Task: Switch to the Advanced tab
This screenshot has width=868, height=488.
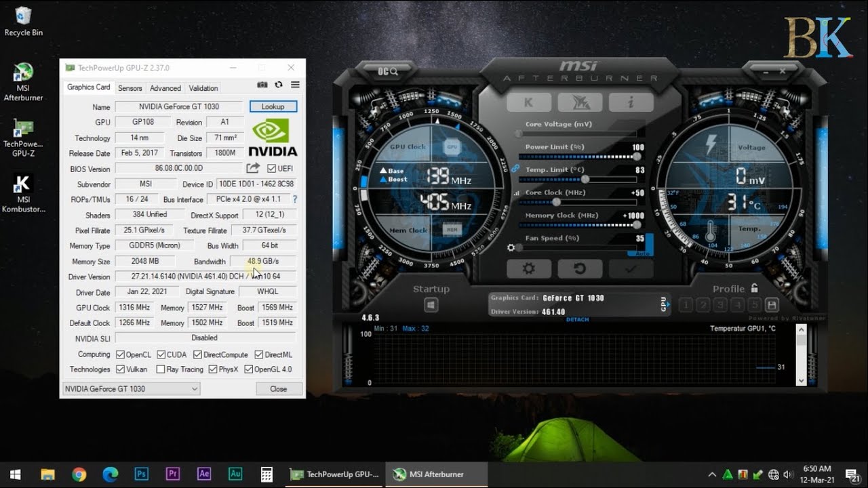Action: (165, 88)
